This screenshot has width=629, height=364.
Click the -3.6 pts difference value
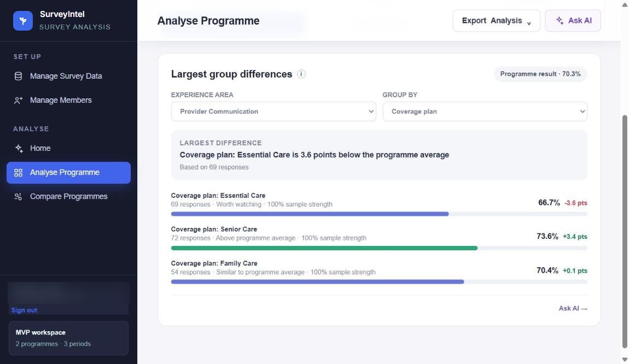coord(575,203)
